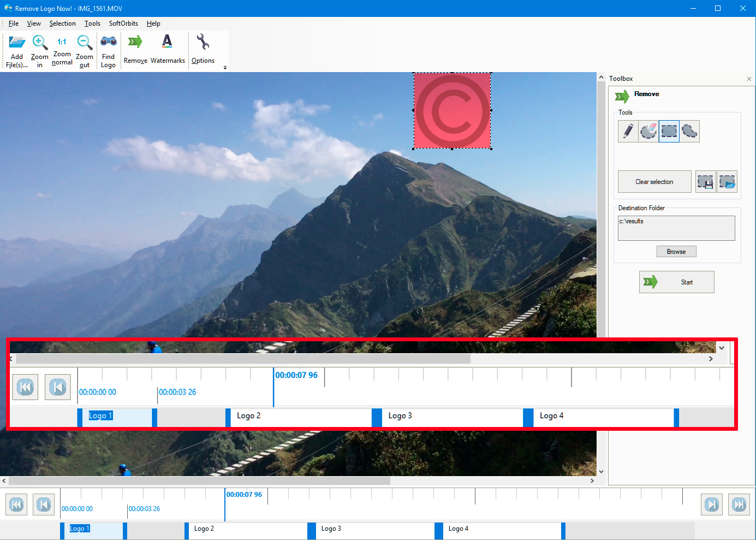
Task: Select the Logo 1 segment in the bottom timeline
Action: pos(93,531)
